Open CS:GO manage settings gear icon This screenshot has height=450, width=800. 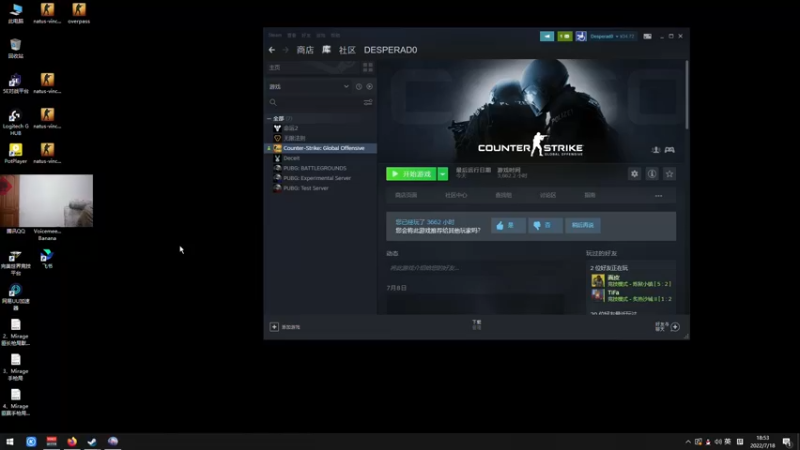[x=634, y=174]
